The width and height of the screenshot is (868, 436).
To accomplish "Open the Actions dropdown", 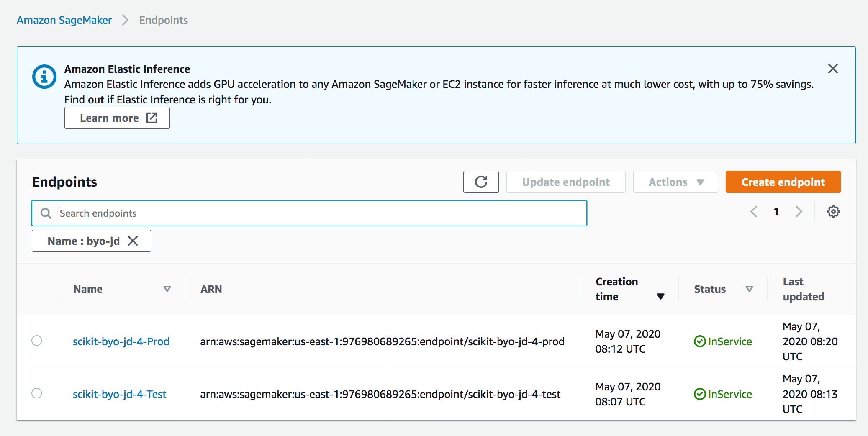I will pyautogui.click(x=675, y=182).
